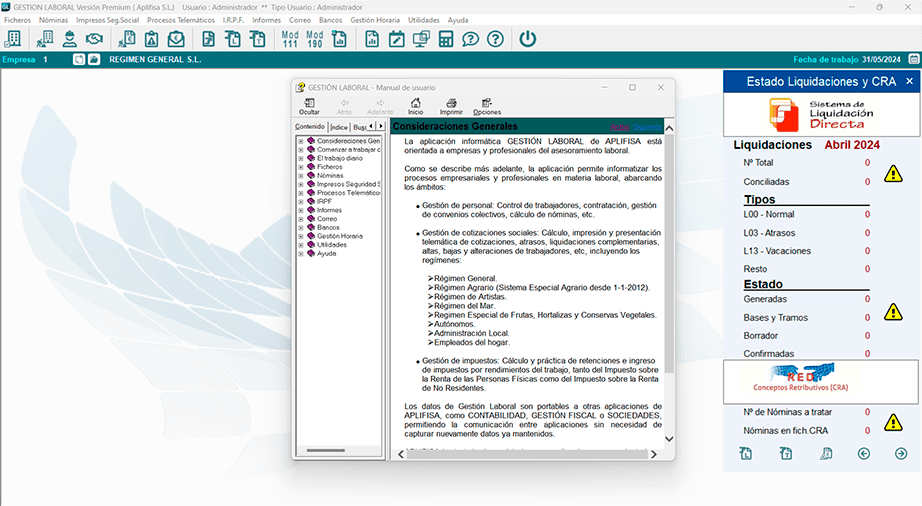Screen dimensions: 922x506
Task: Click the help content vertical scrollbar down arrow
Action: click(669, 439)
